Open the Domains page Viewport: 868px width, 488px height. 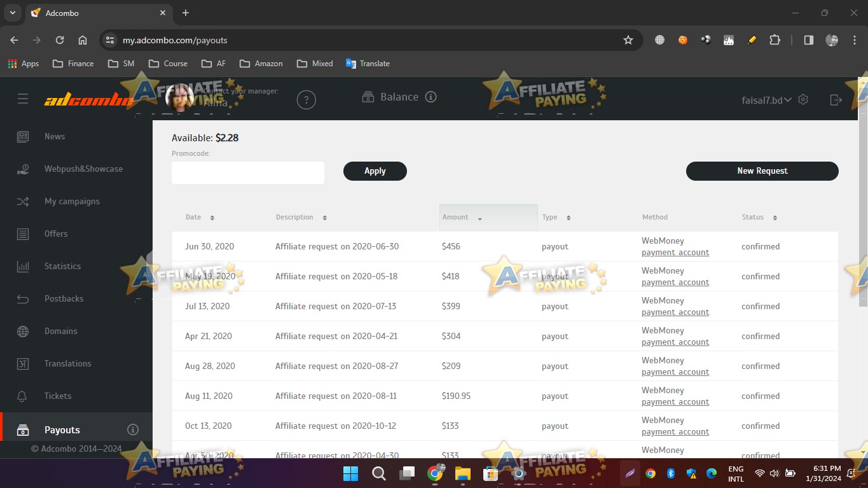click(61, 331)
